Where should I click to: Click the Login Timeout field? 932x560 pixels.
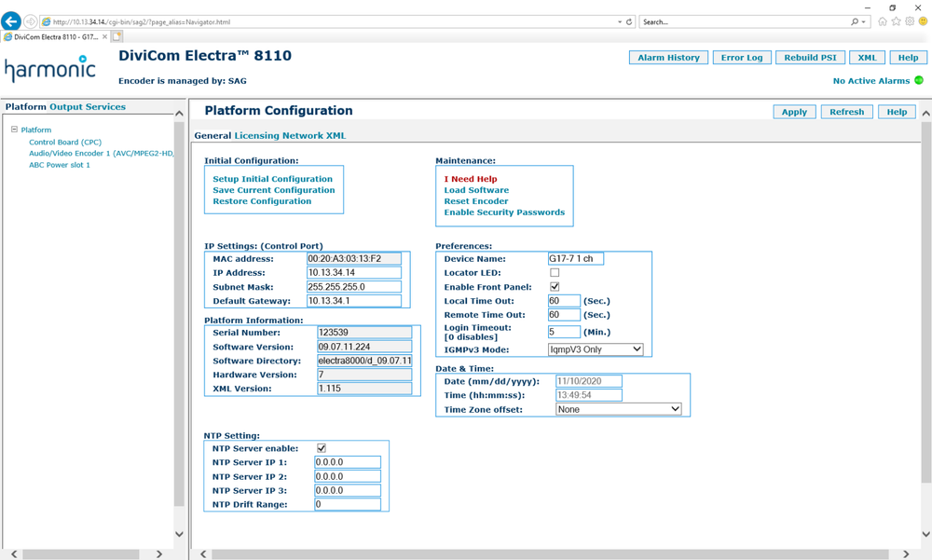(x=564, y=332)
